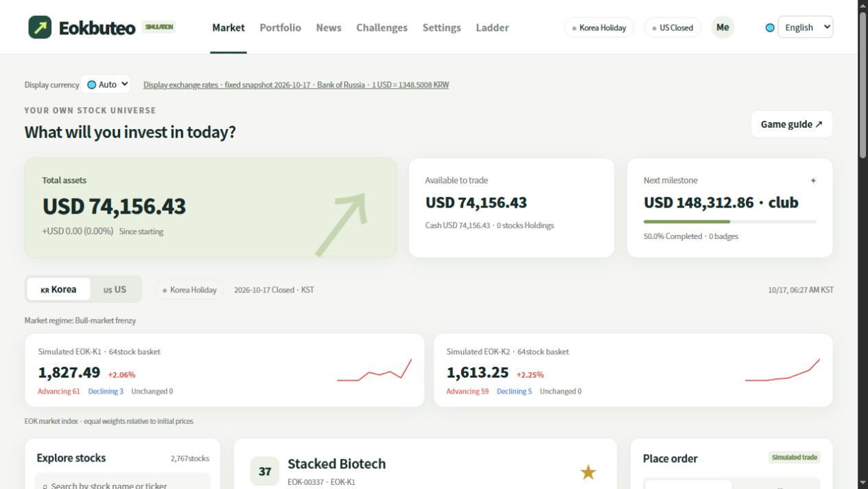Click the search magnifier icon in Explore stocks
This screenshot has height=489, width=868.
pyautogui.click(x=45, y=486)
